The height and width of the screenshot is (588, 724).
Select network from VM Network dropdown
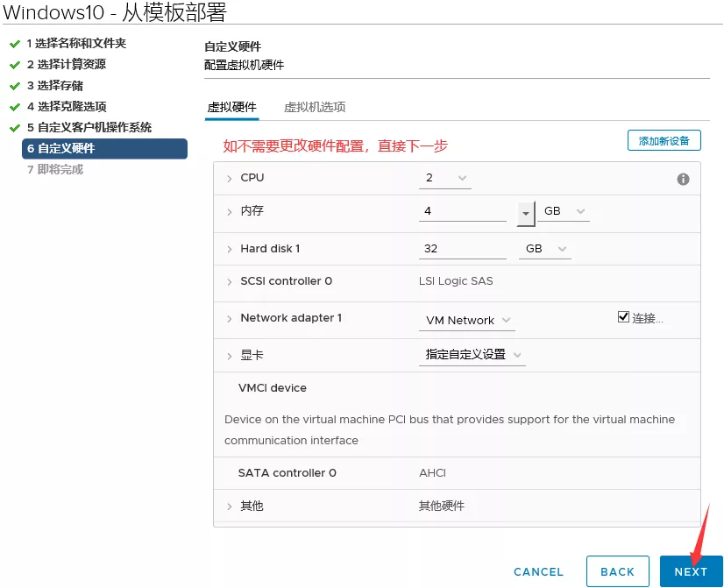tap(467, 321)
